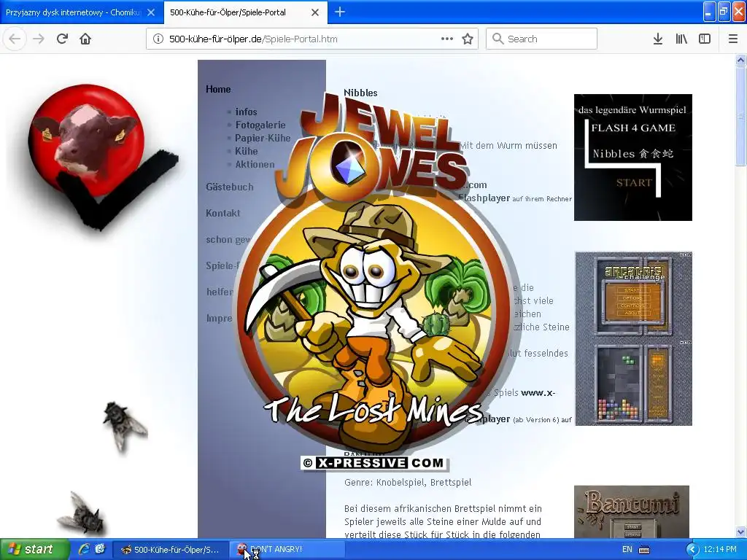Open the Windows start menu
This screenshot has height=560, width=747.
[x=34, y=550]
